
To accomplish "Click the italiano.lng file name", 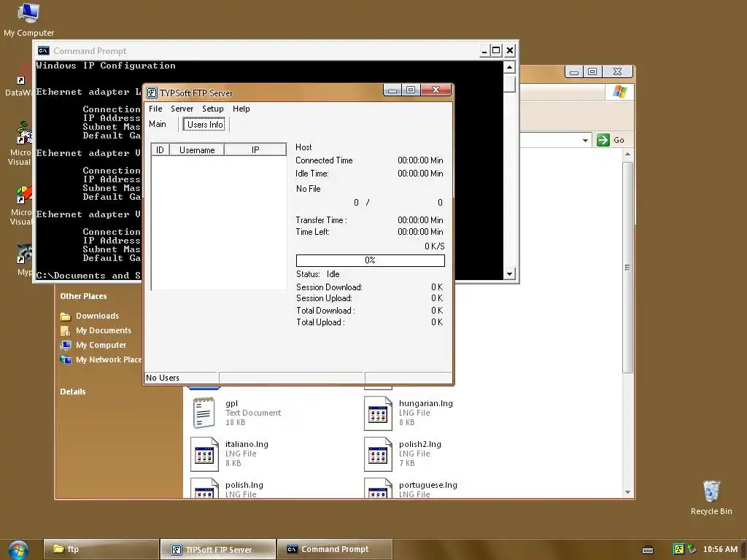I will [x=247, y=444].
